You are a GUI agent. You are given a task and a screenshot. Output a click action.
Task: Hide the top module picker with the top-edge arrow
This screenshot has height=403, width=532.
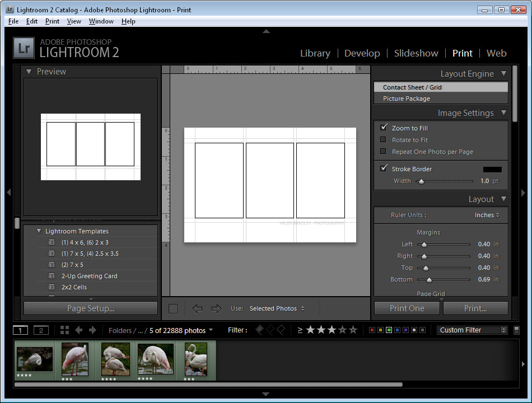pyautogui.click(x=267, y=31)
